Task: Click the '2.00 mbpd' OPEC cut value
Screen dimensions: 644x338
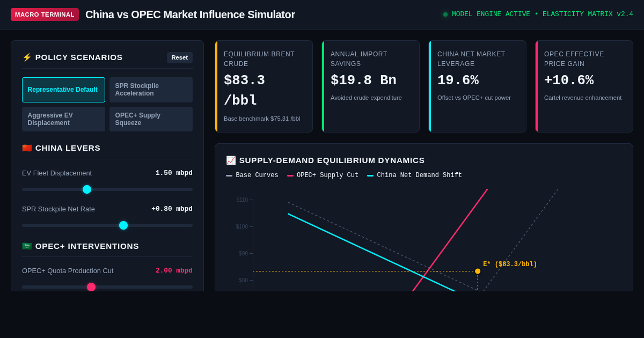Action: (x=174, y=271)
